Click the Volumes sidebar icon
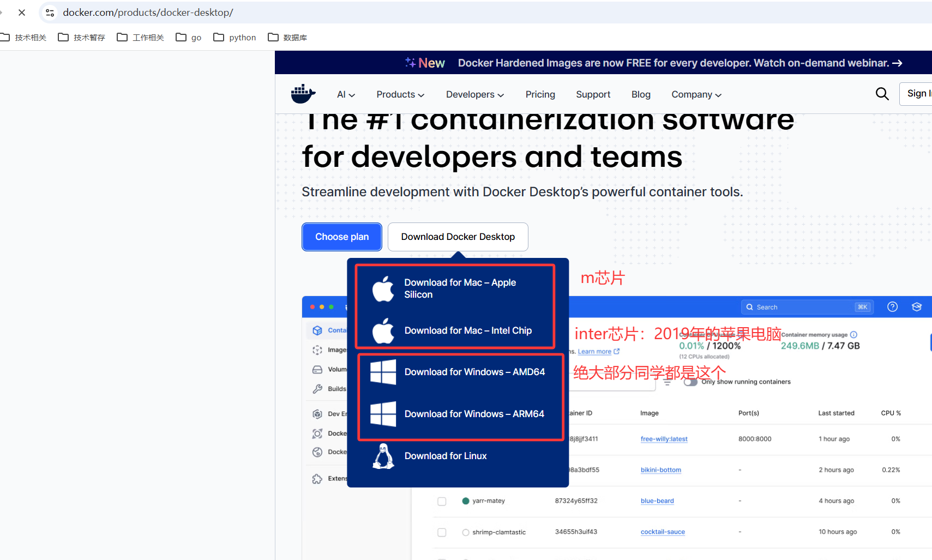Viewport: 932px width, 560px height. (x=317, y=370)
